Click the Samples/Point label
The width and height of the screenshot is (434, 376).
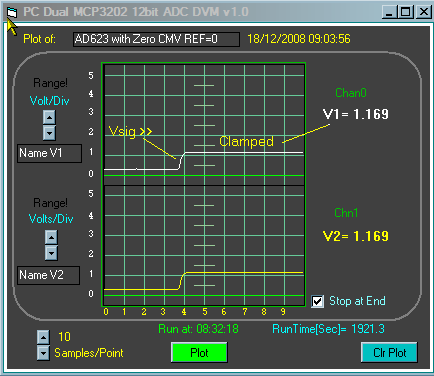click(x=89, y=353)
